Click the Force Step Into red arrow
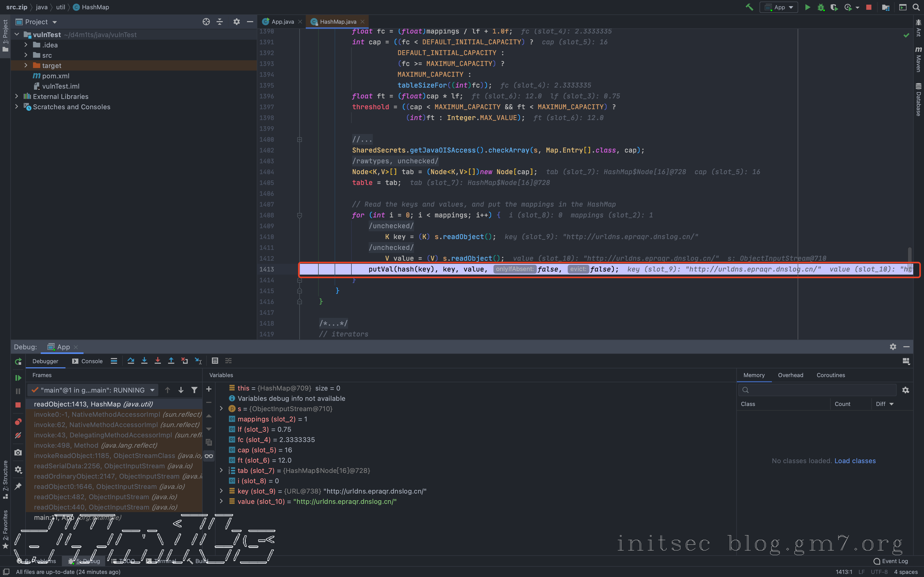The height and width of the screenshot is (577, 924). tap(158, 361)
